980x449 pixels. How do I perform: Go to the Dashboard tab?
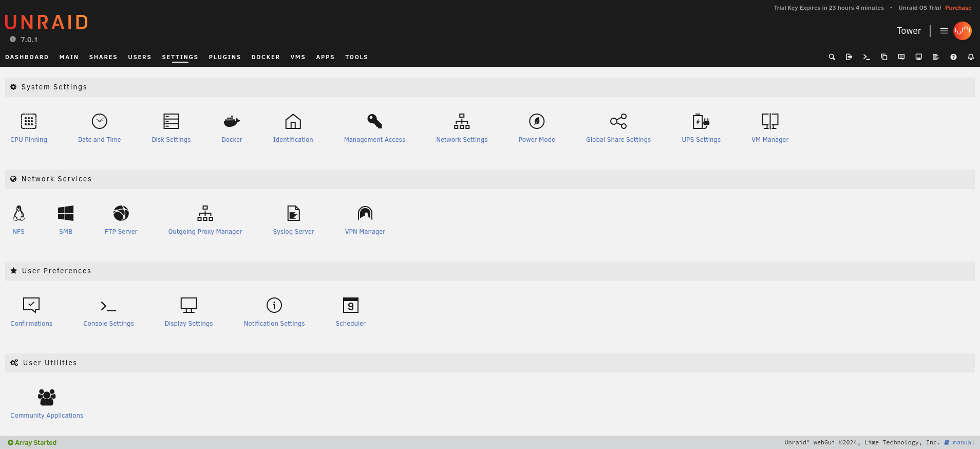[x=27, y=57]
